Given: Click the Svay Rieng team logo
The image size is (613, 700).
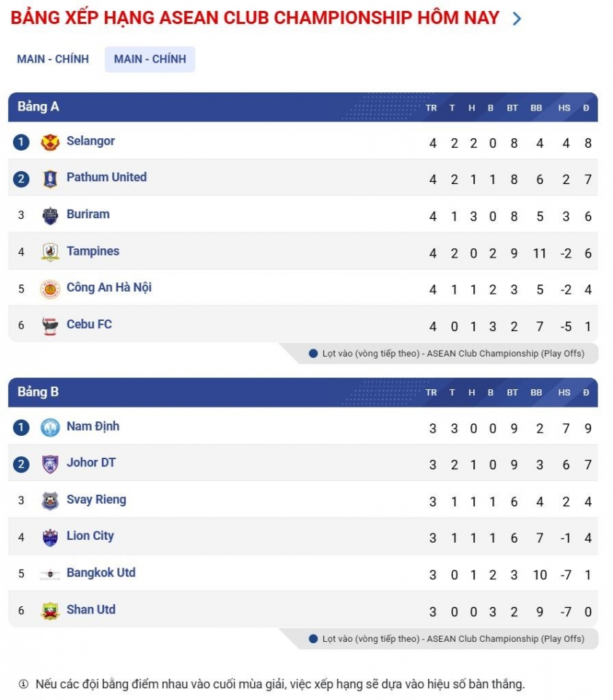Looking at the screenshot, I should [x=50, y=501].
